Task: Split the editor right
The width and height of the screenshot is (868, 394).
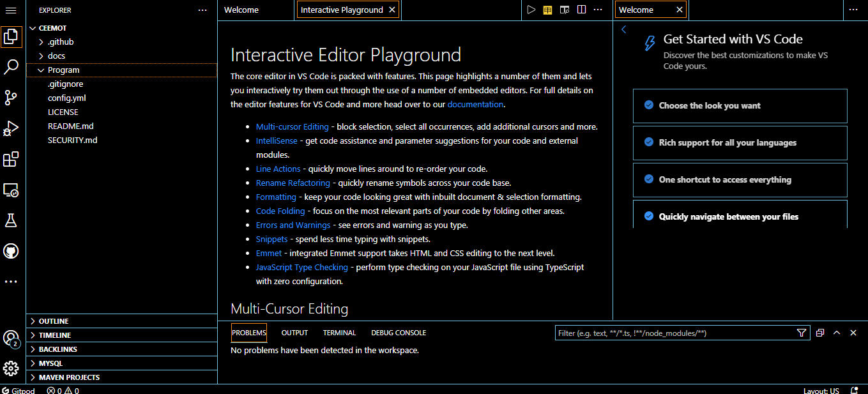Action: 581,10
